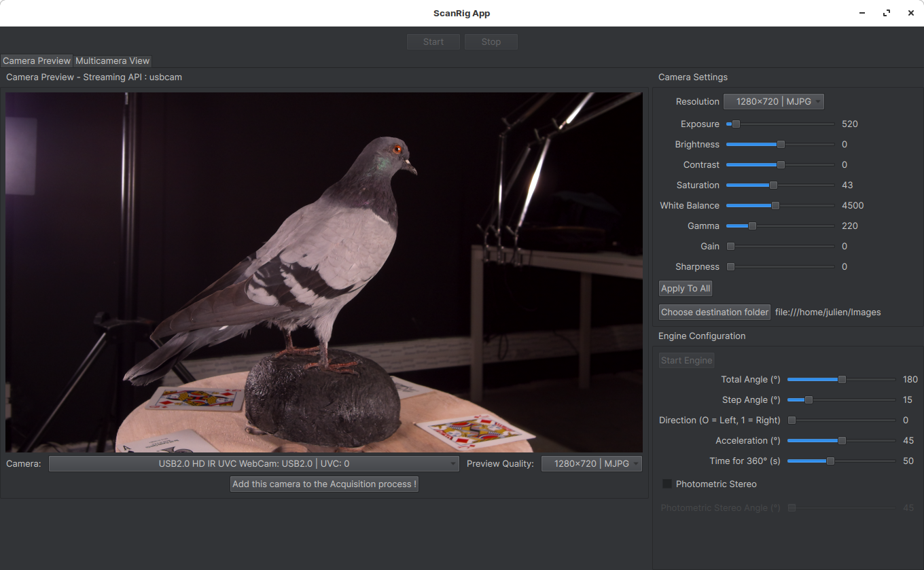
Task: Click the Step Angle slider handle
Action: [x=808, y=400]
